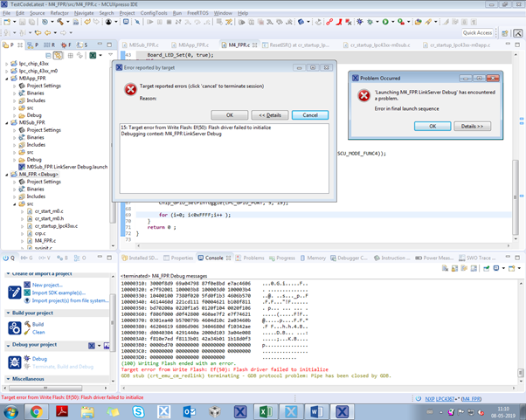526x420 pixels.
Task: Switch to the Memory tab
Action: (313, 258)
